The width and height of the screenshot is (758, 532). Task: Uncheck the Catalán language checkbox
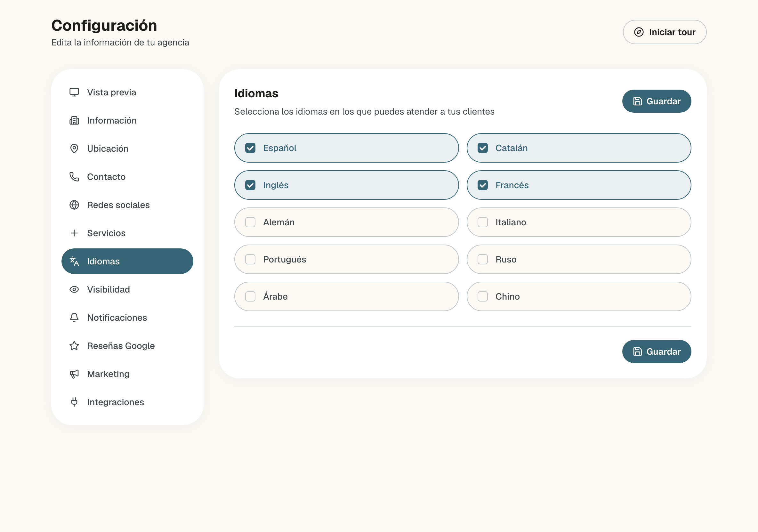point(483,148)
